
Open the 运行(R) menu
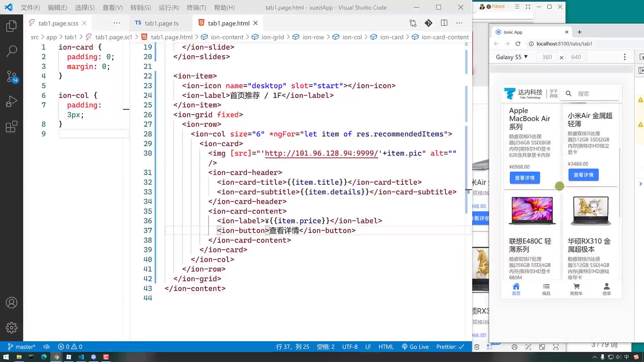tap(168, 7)
